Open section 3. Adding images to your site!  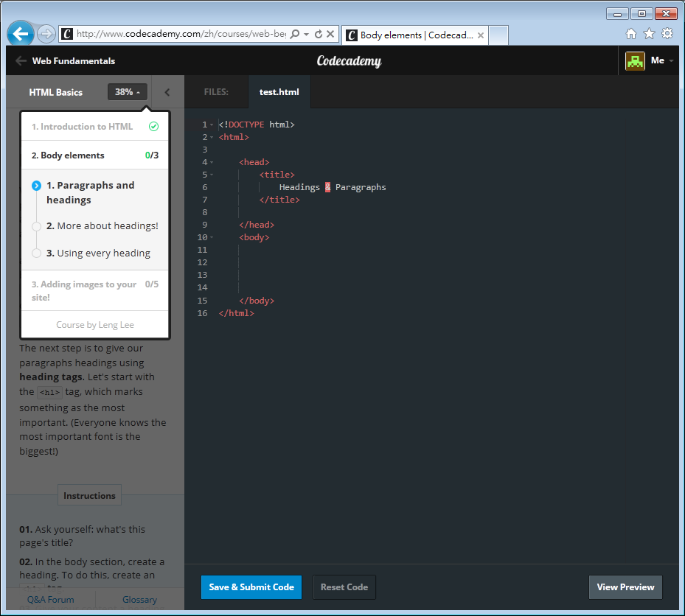click(x=95, y=291)
